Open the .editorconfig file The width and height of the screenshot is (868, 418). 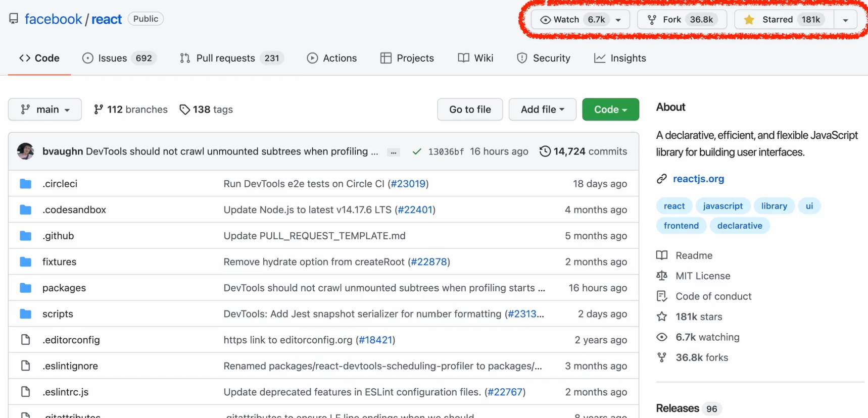click(x=71, y=340)
